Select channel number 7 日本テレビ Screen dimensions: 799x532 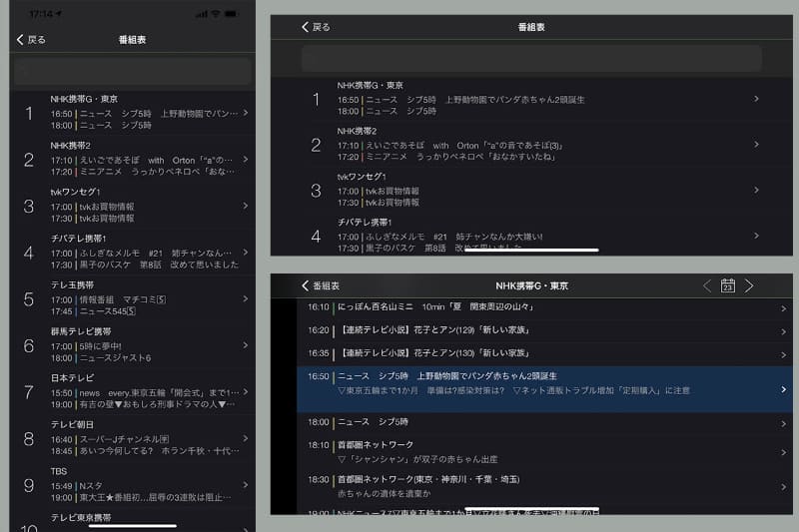(29, 392)
